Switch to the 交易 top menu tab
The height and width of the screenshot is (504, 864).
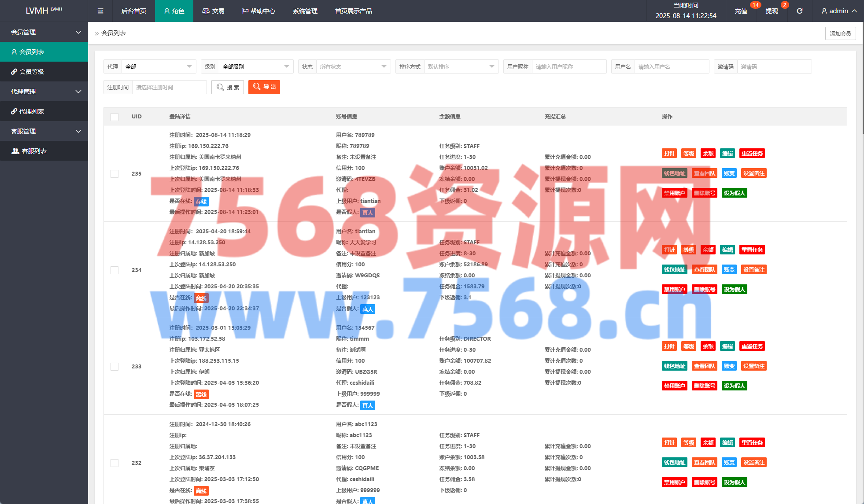pyautogui.click(x=213, y=11)
